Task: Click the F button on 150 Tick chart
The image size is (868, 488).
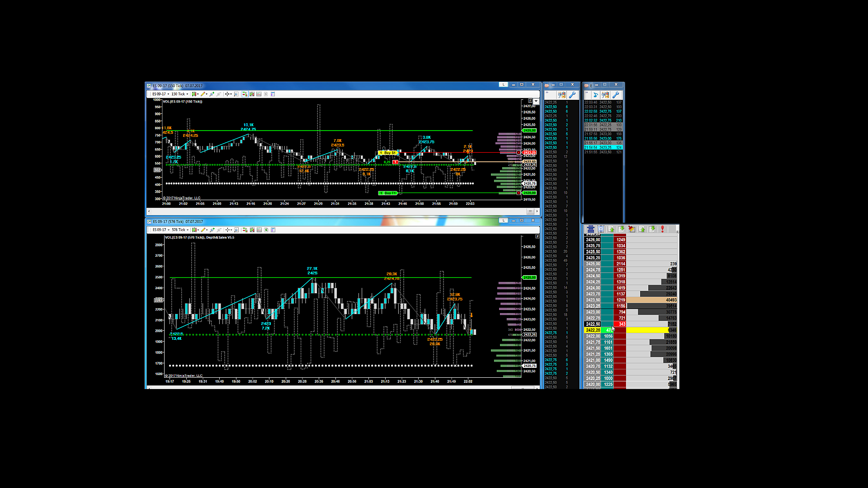Action: pyautogui.click(x=530, y=101)
